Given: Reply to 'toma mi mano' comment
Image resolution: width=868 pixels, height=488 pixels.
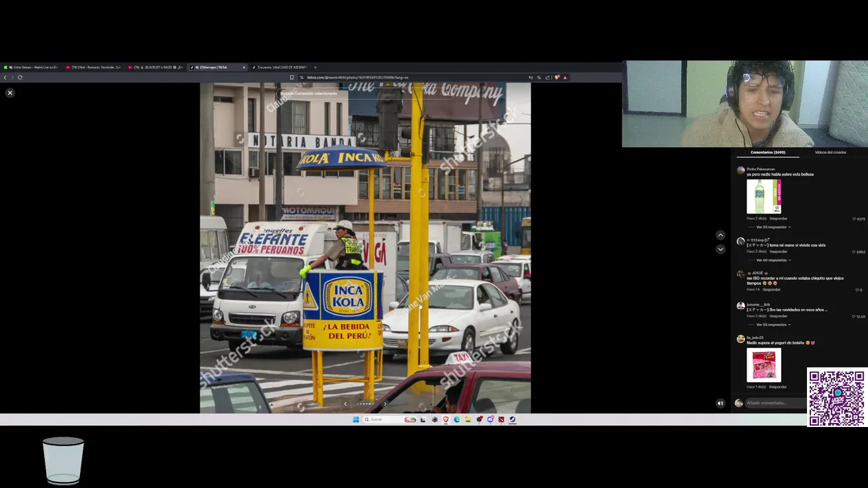Looking at the screenshot, I should pos(778,251).
